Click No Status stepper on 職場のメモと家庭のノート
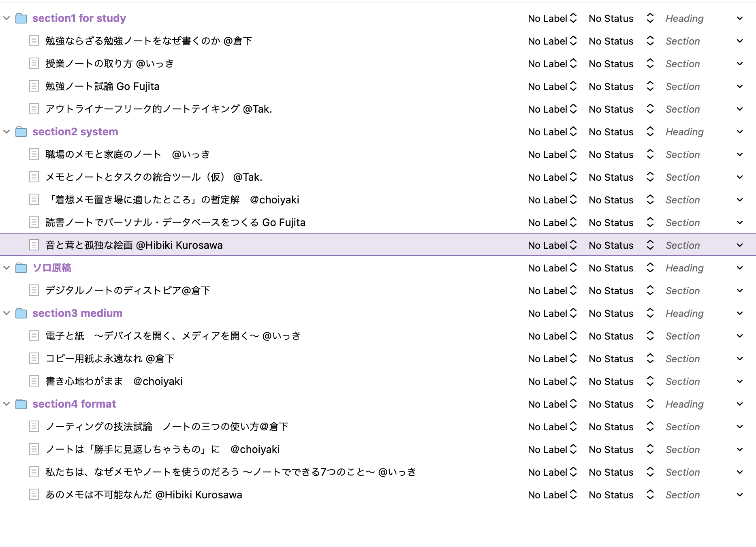756x547 pixels. click(x=649, y=154)
